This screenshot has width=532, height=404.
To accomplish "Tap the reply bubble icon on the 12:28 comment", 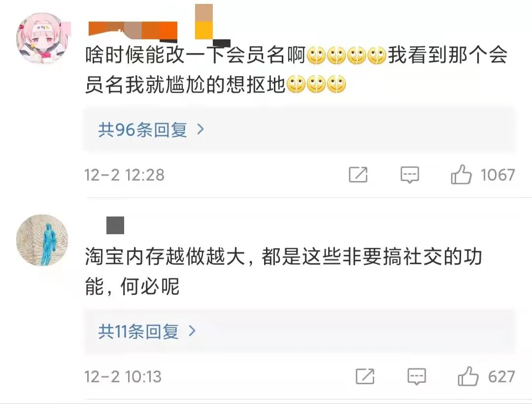I will 409,175.
